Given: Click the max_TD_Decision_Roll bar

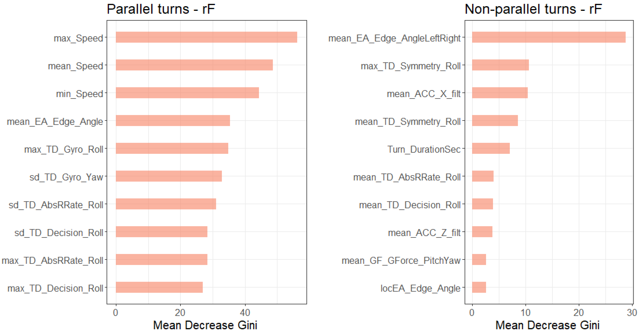Looking at the screenshot, I should coord(159,287).
